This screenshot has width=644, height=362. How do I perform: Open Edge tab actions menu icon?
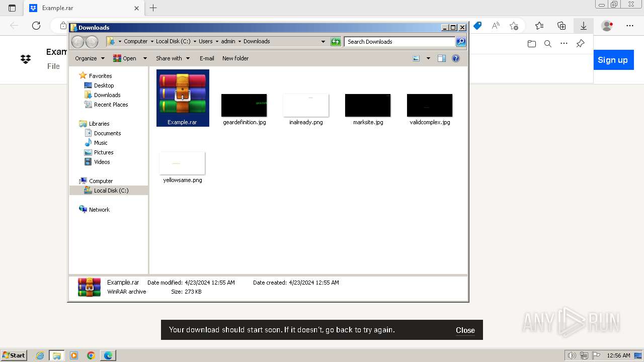(12, 8)
